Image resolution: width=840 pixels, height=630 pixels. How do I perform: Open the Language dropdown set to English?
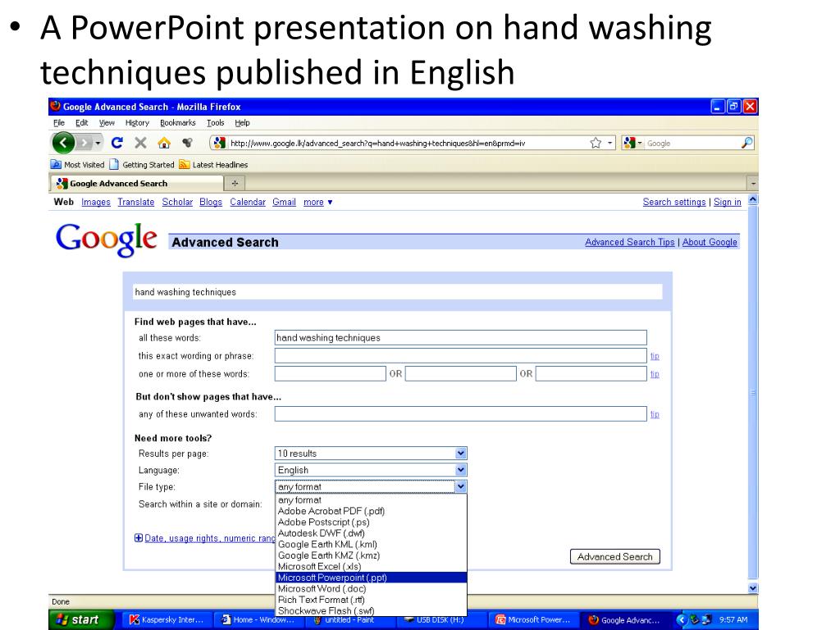(371, 470)
